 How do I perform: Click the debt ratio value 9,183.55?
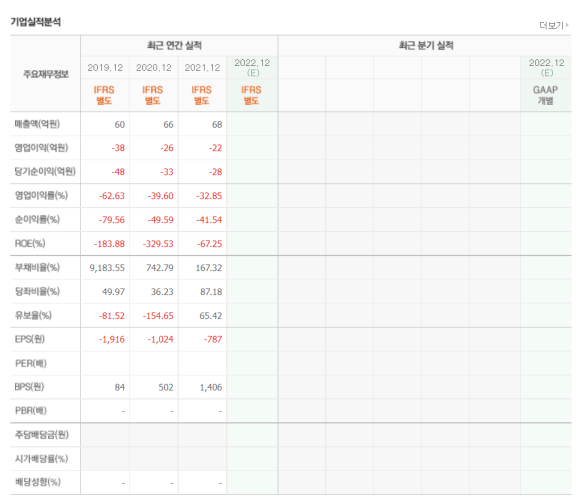point(107,268)
